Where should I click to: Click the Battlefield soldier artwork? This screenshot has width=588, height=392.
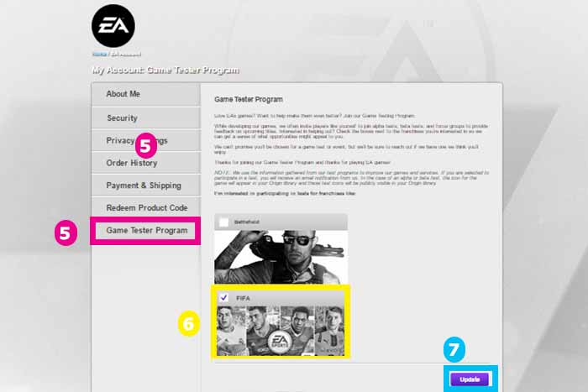click(x=281, y=257)
